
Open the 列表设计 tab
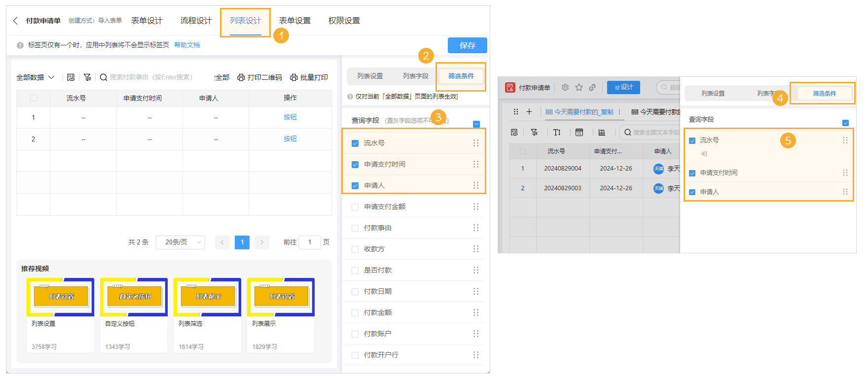pos(245,21)
